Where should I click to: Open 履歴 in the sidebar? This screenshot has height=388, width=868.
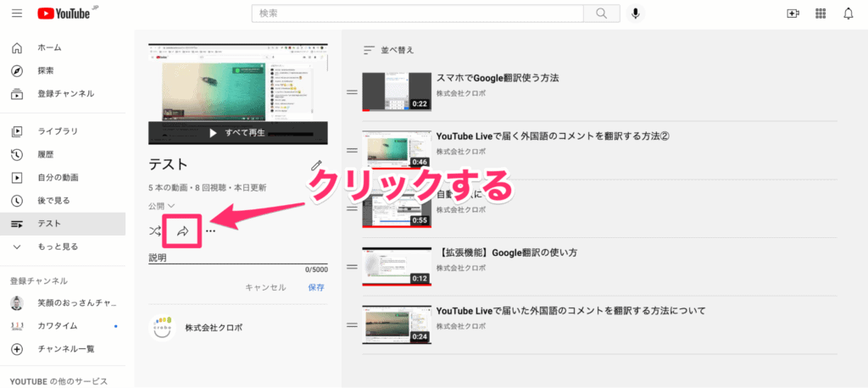(63, 154)
